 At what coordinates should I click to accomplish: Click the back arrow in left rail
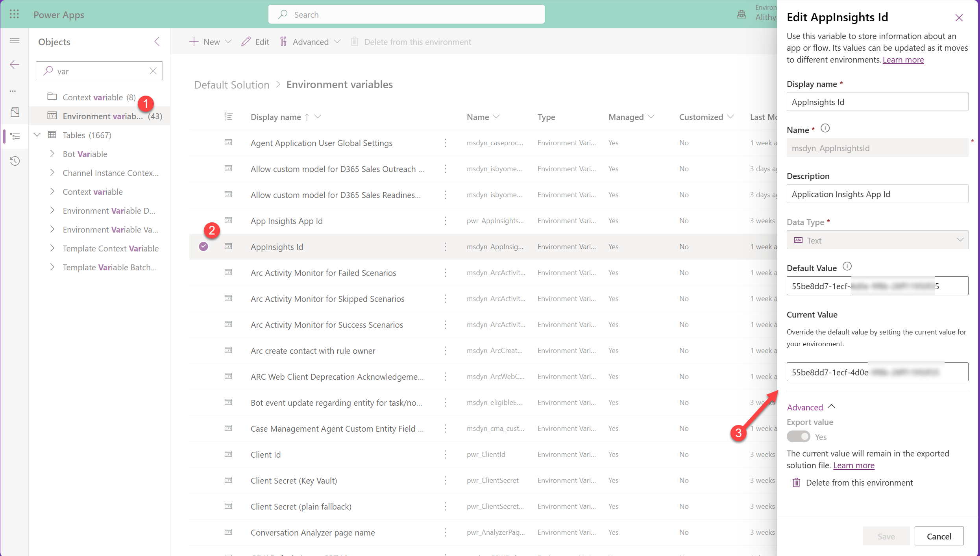pyautogui.click(x=15, y=65)
